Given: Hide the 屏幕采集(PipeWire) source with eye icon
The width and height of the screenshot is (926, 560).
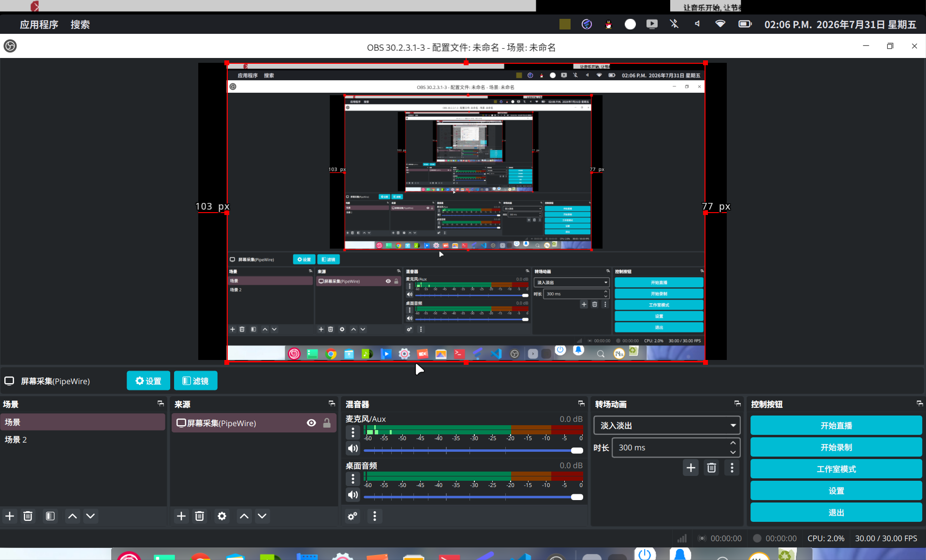Looking at the screenshot, I should [311, 423].
